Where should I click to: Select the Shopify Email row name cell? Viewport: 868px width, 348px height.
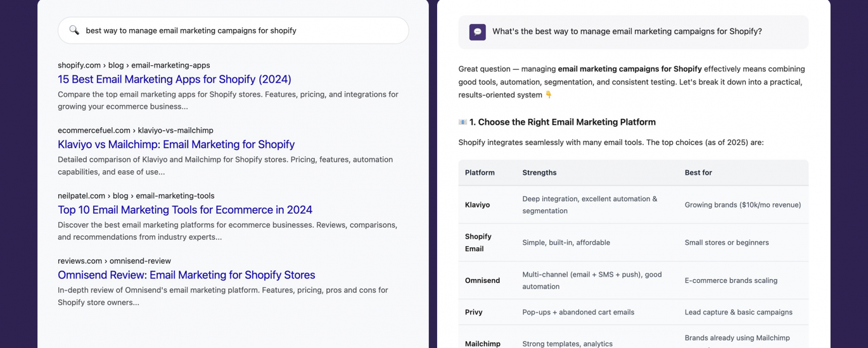coord(478,242)
